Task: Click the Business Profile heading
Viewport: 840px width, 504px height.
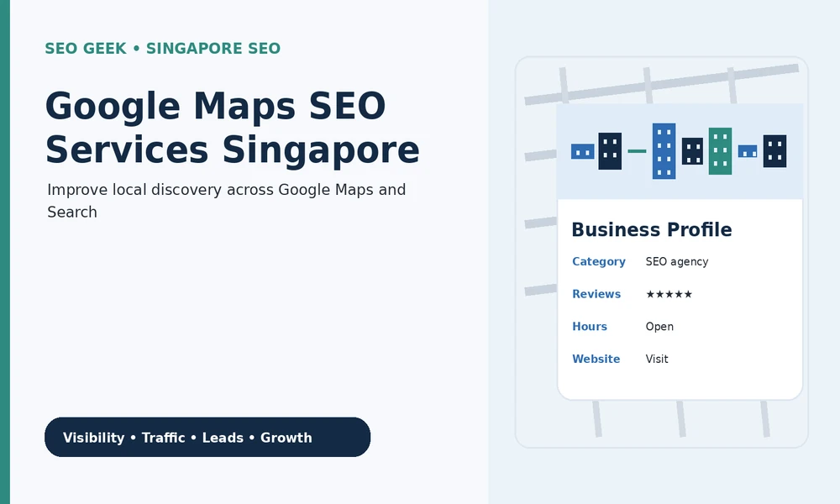Action: pyautogui.click(x=652, y=230)
